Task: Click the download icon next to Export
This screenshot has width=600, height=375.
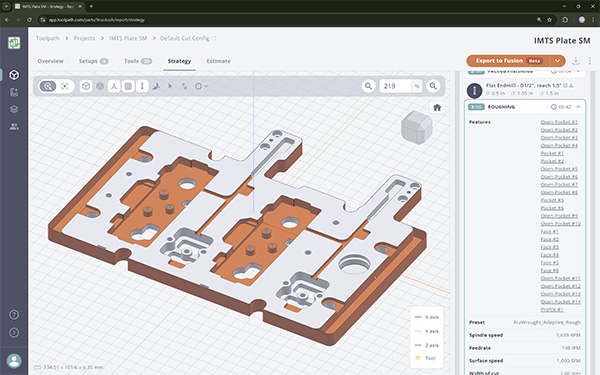Action: (x=576, y=61)
